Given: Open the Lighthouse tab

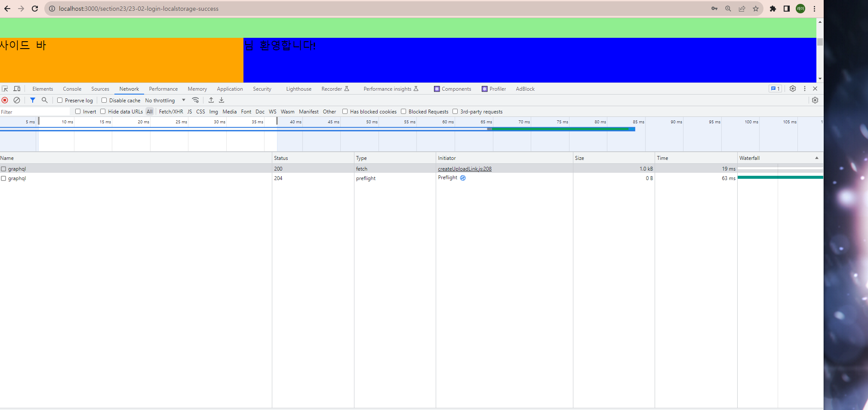Looking at the screenshot, I should (299, 89).
